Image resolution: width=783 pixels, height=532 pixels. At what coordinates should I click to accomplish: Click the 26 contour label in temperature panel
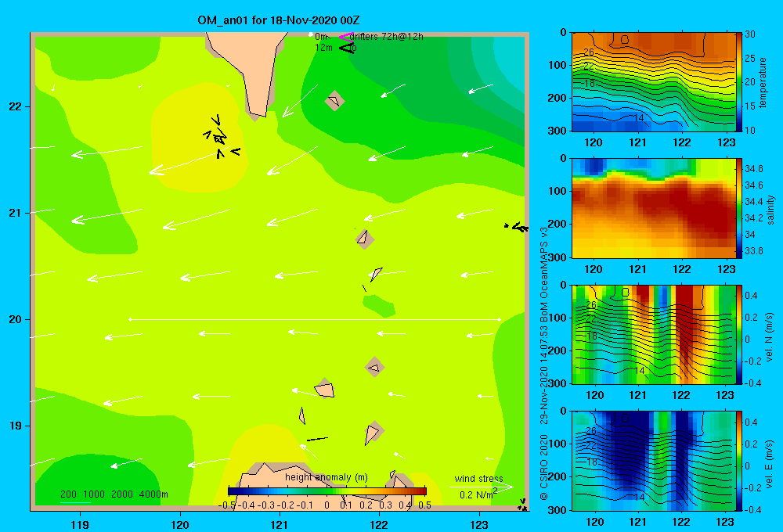coord(589,52)
